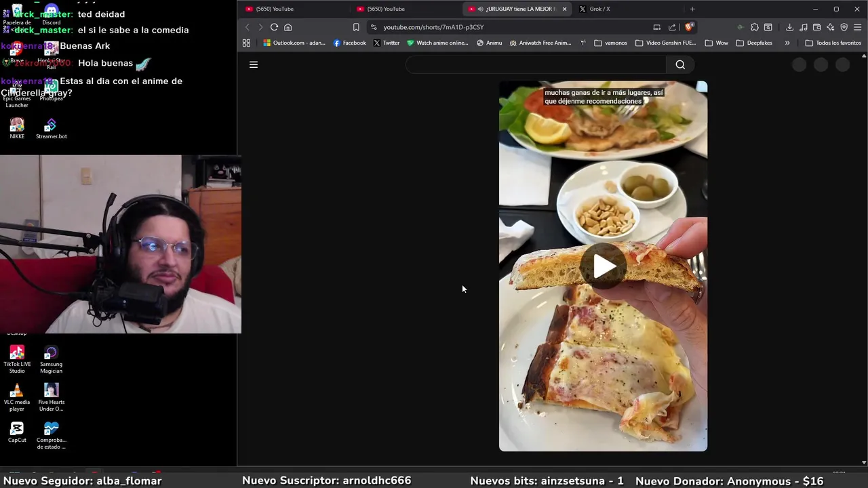The width and height of the screenshot is (868, 488).
Task: Go back using the browser back arrow
Action: click(x=247, y=27)
